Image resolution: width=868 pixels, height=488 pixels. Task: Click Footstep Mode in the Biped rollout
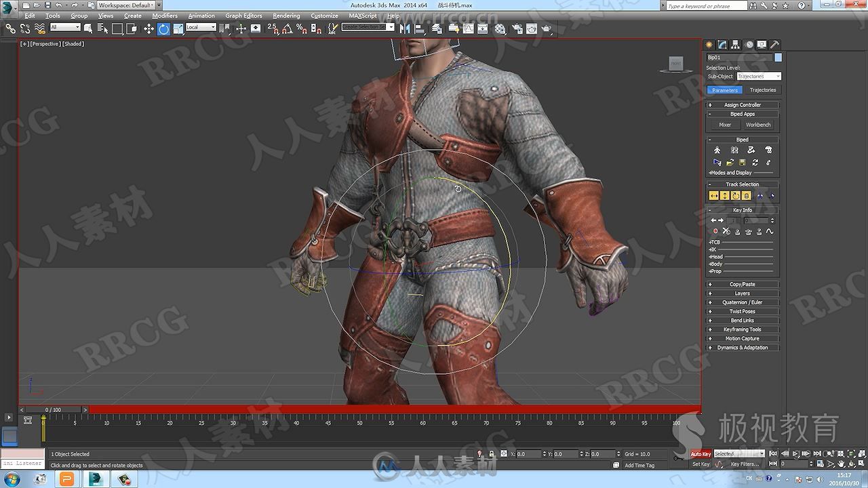734,150
